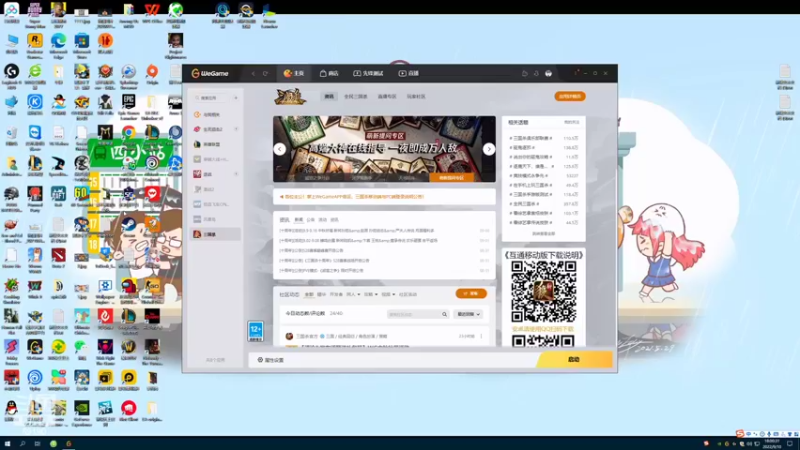Select the 活动 tab in news panel
The width and height of the screenshot is (800, 450).
[x=322, y=220]
